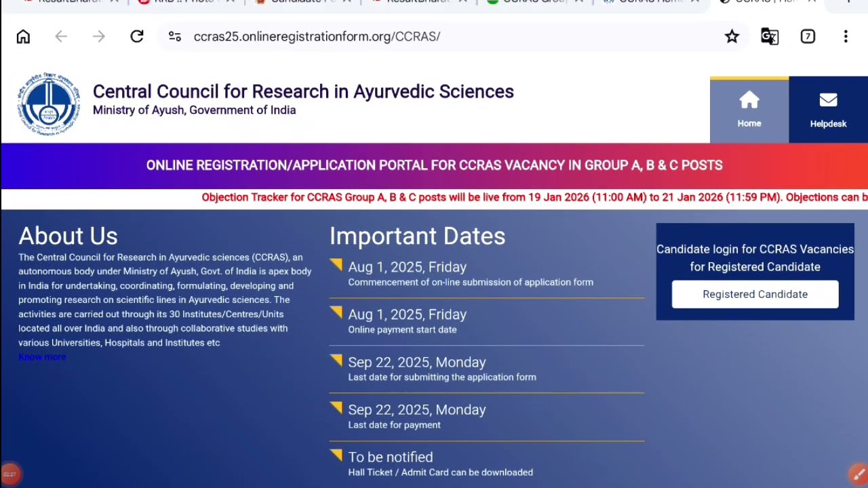This screenshot has height=488, width=868.
Task: Click the Ministry of Ayush subtitle
Action: tap(194, 110)
